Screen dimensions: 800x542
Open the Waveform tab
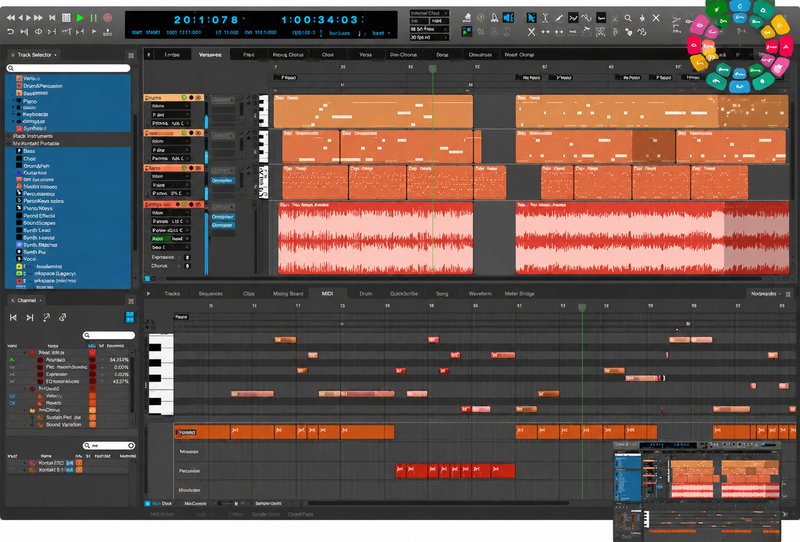(x=480, y=293)
